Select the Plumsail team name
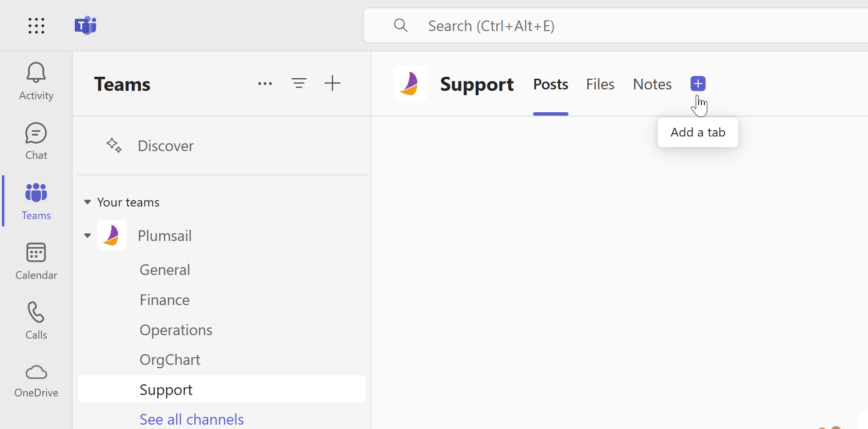 point(165,236)
